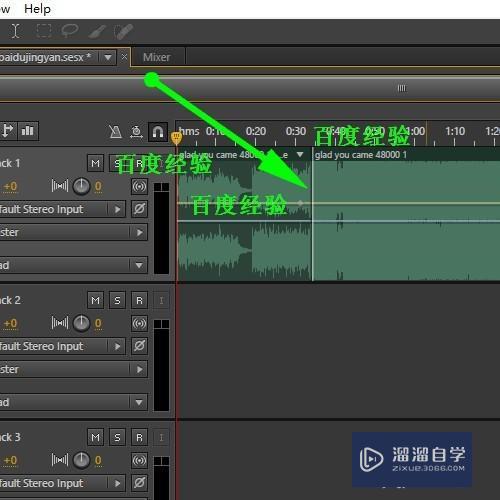Open Track 2 Master output dropdown
Image resolution: width=500 pixels, height=500 pixels.
point(73,369)
